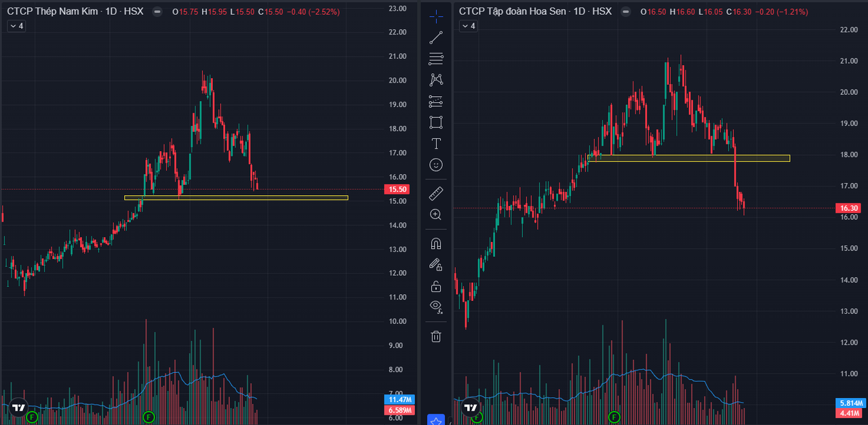
Task: Click the green F marker on Hoa Sen chart
Action: [x=614, y=418]
